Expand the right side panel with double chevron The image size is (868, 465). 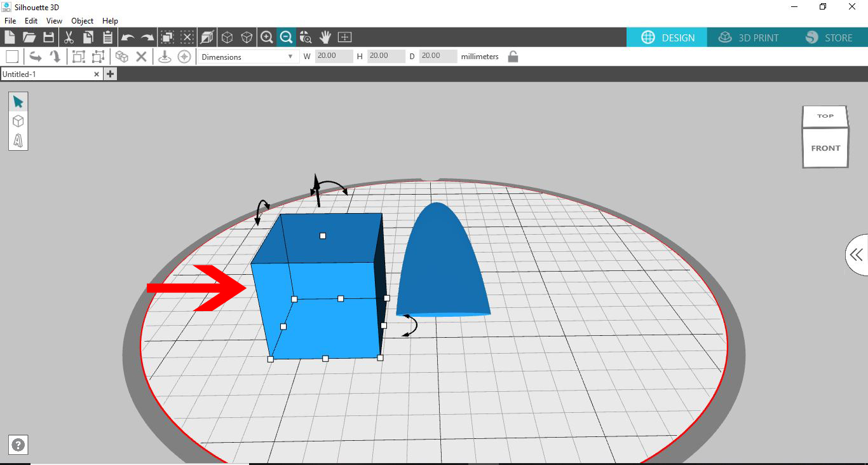pyautogui.click(x=857, y=255)
